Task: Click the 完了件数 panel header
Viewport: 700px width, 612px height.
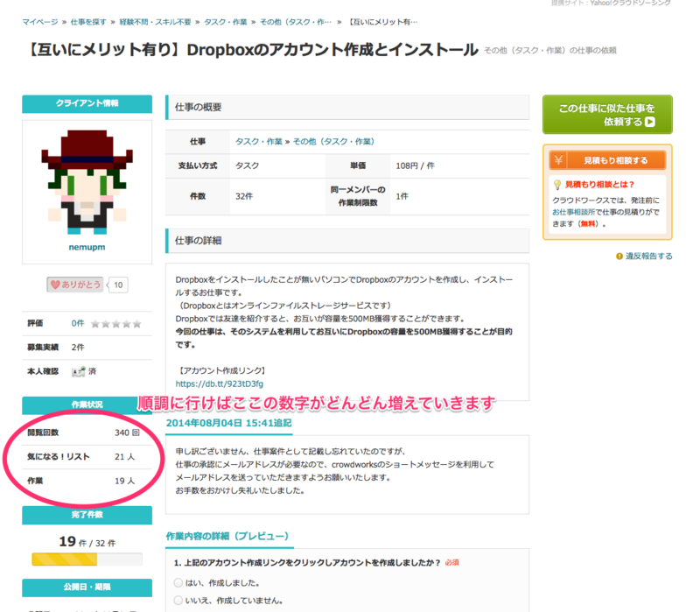Action: pyautogui.click(x=87, y=515)
